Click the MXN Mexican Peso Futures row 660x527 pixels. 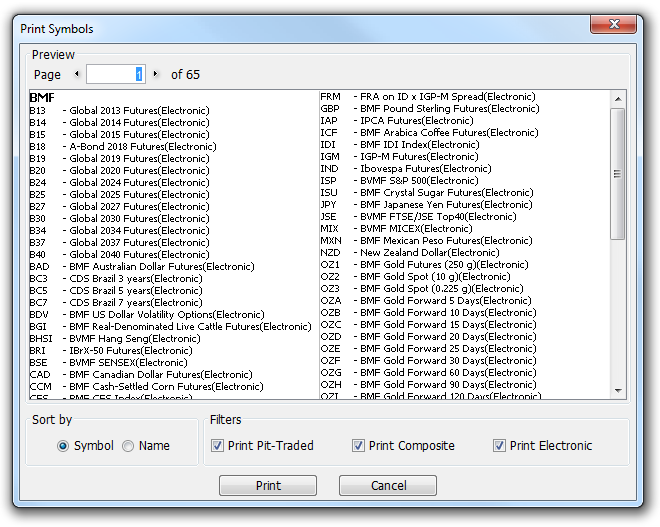426,241
